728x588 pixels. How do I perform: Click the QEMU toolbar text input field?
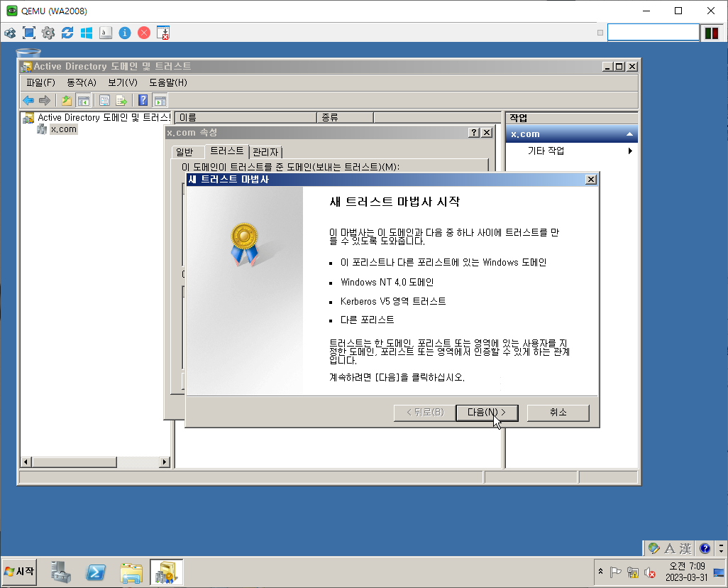point(653,33)
